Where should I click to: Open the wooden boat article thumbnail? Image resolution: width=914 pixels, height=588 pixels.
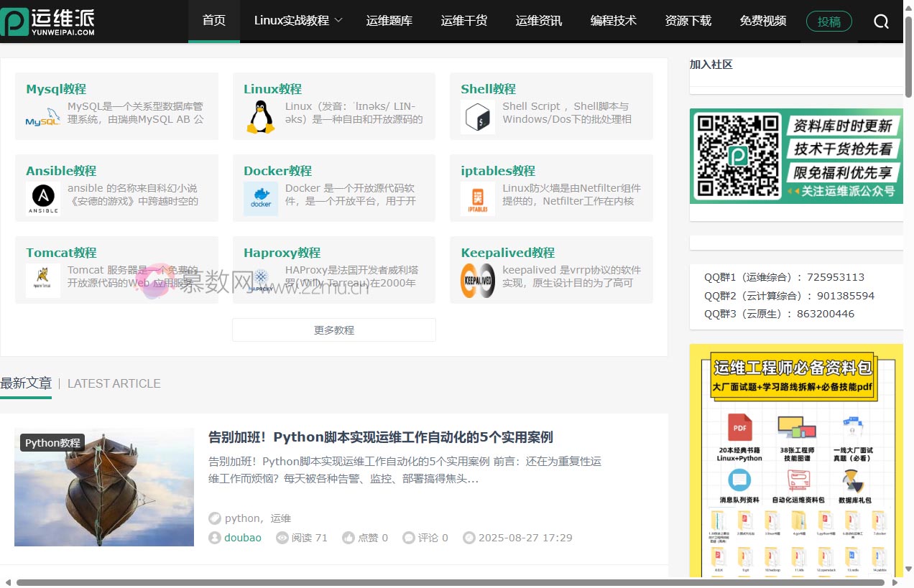(104, 487)
